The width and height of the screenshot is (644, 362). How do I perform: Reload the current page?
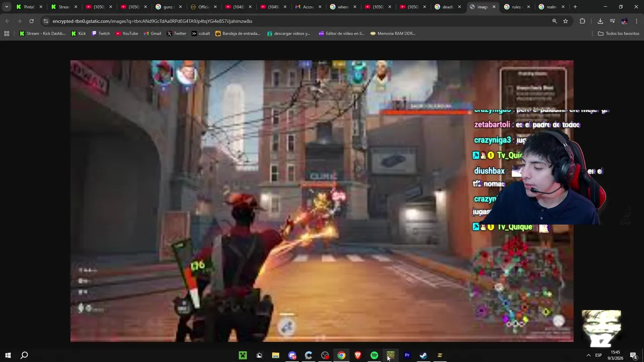coord(31,21)
